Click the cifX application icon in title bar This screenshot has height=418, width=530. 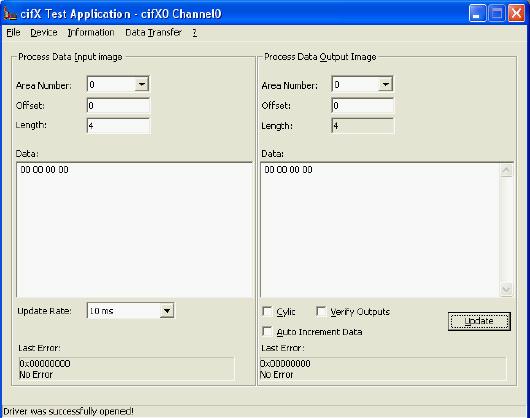point(9,14)
